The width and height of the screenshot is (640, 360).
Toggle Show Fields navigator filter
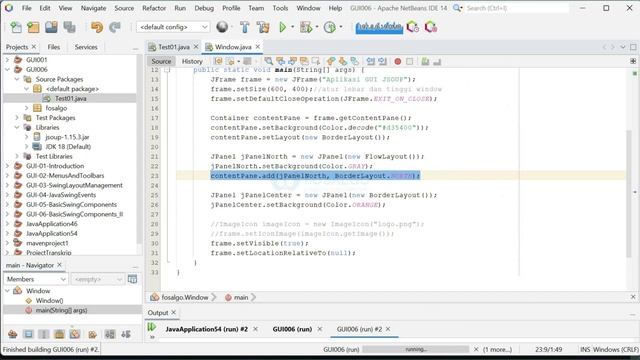pyautogui.click(x=28, y=334)
